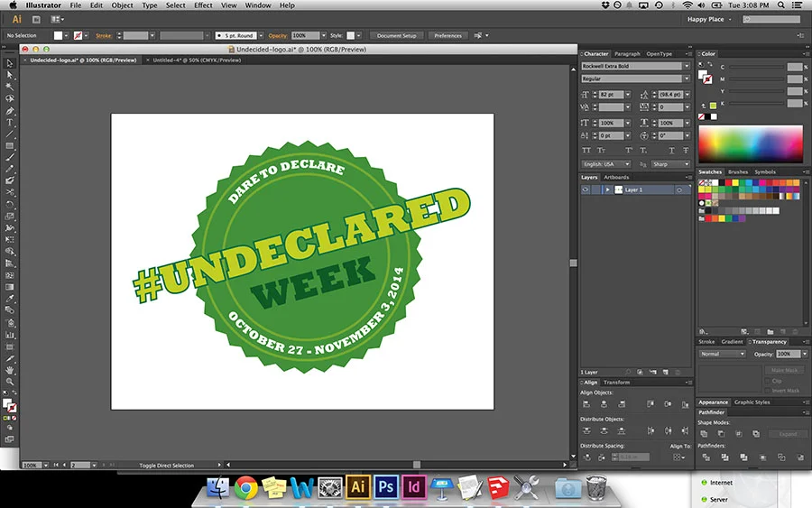Select the Eyedropper tool
The image size is (812, 508).
(x=9, y=299)
